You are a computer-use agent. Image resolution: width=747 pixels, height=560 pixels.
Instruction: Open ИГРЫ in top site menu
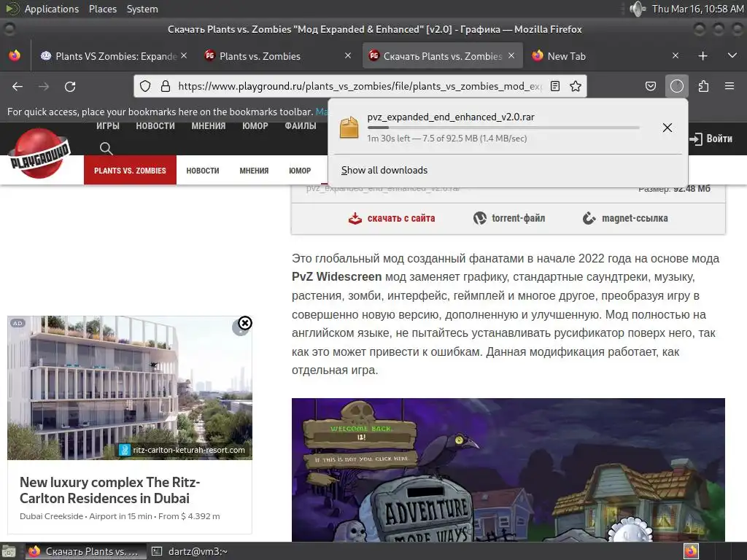[x=108, y=126]
